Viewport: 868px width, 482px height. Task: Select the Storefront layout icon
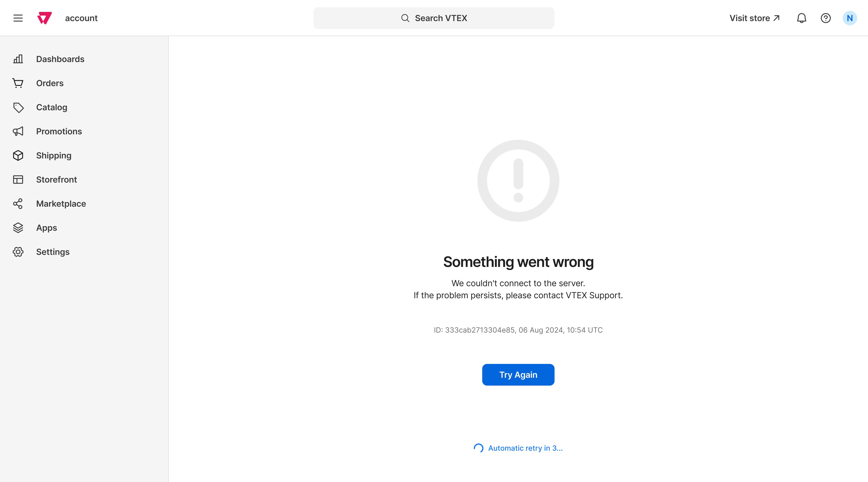point(18,180)
